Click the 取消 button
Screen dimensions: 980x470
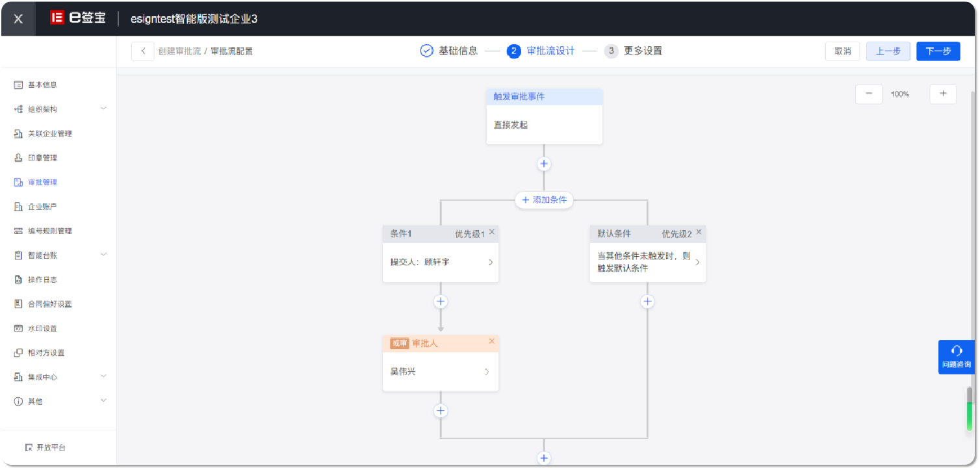coord(842,51)
